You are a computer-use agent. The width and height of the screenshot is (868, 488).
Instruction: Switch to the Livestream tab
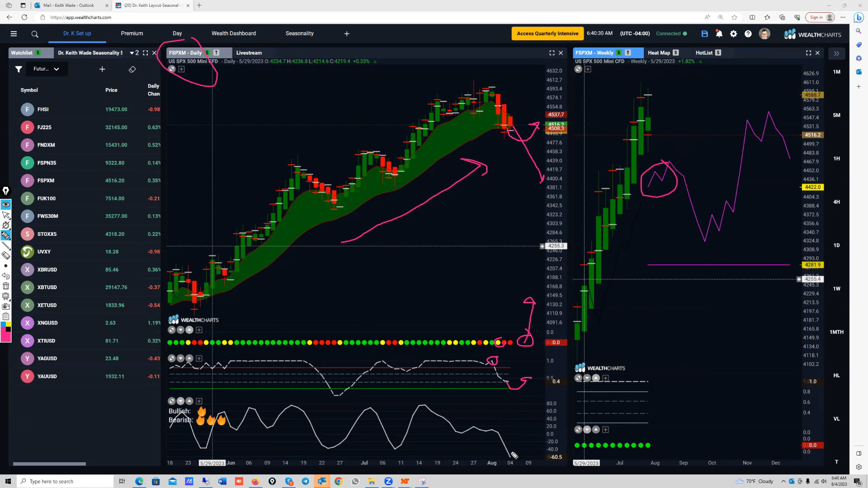click(x=249, y=53)
